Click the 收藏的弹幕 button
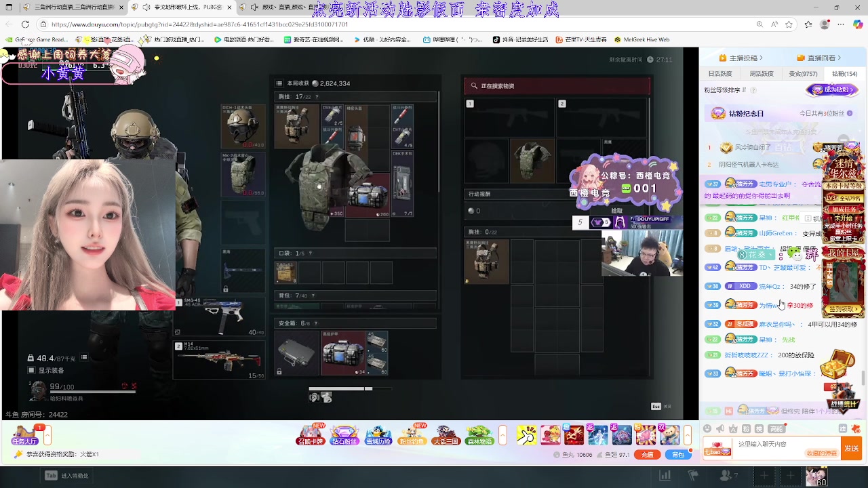Viewport: 868px width, 488px height. (x=821, y=453)
